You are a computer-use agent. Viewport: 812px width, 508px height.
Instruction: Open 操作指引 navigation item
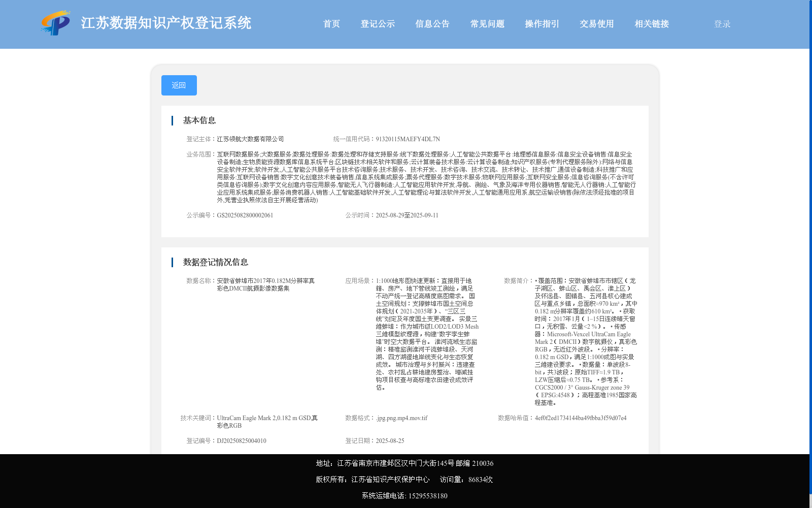coord(542,24)
